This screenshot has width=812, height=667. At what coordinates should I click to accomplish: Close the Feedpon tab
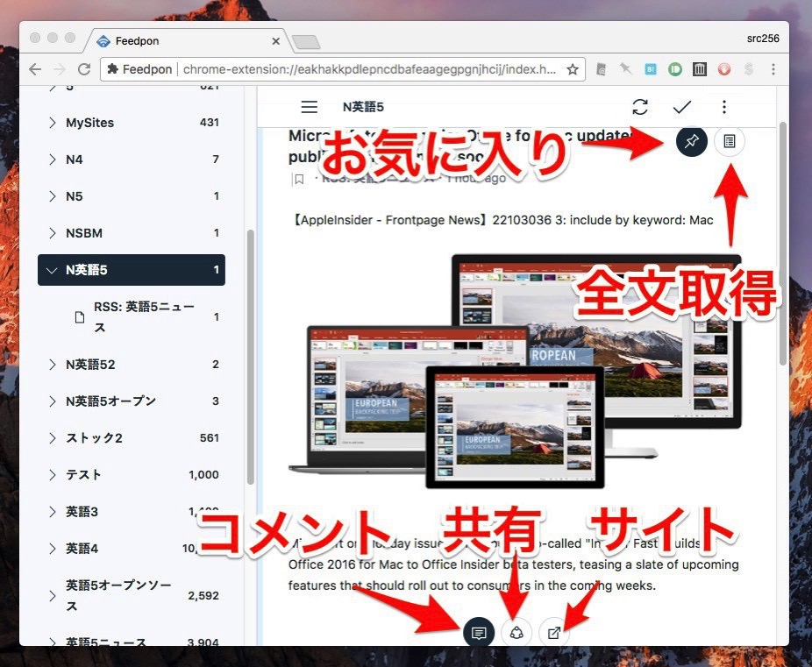pos(276,41)
